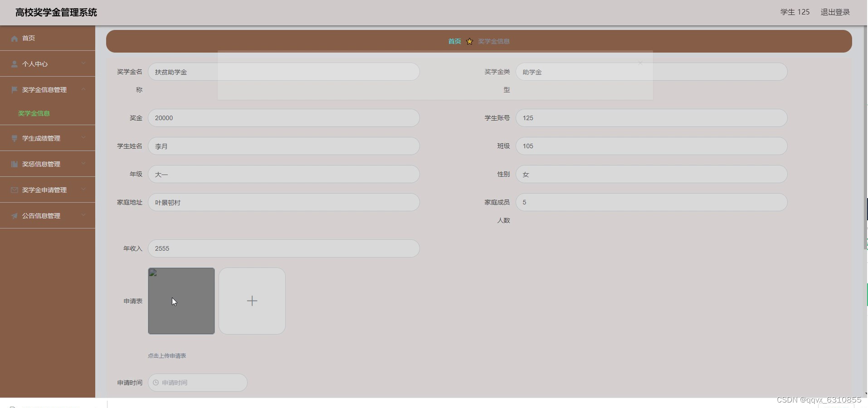Focus the 年级 field showing 大一
The image size is (868, 408).
point(284,174)
